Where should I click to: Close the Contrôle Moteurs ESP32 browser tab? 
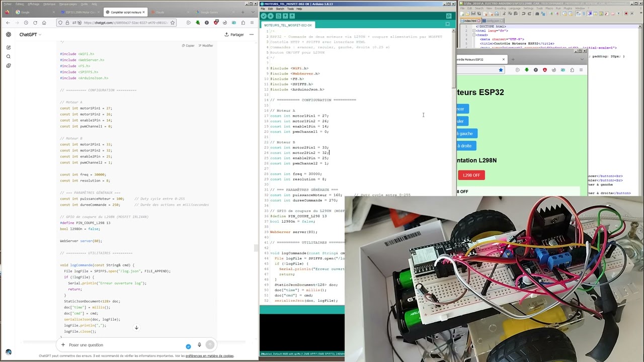503,59
